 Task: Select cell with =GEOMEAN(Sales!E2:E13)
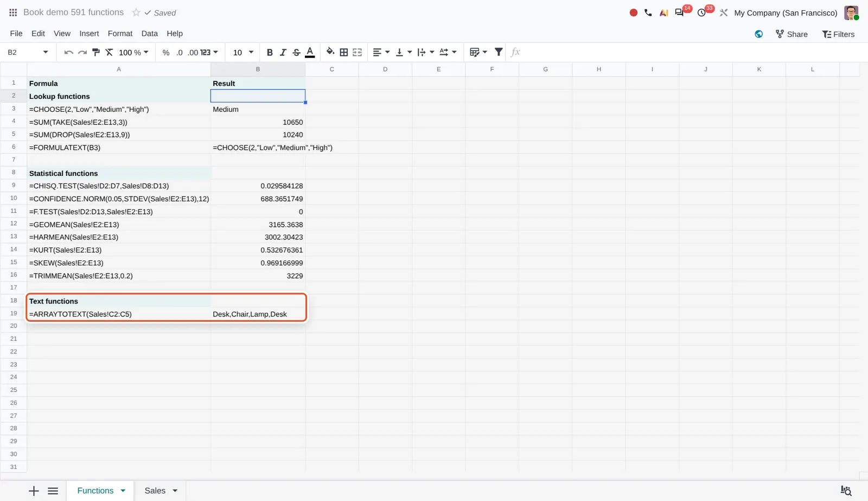coord(119,224)
